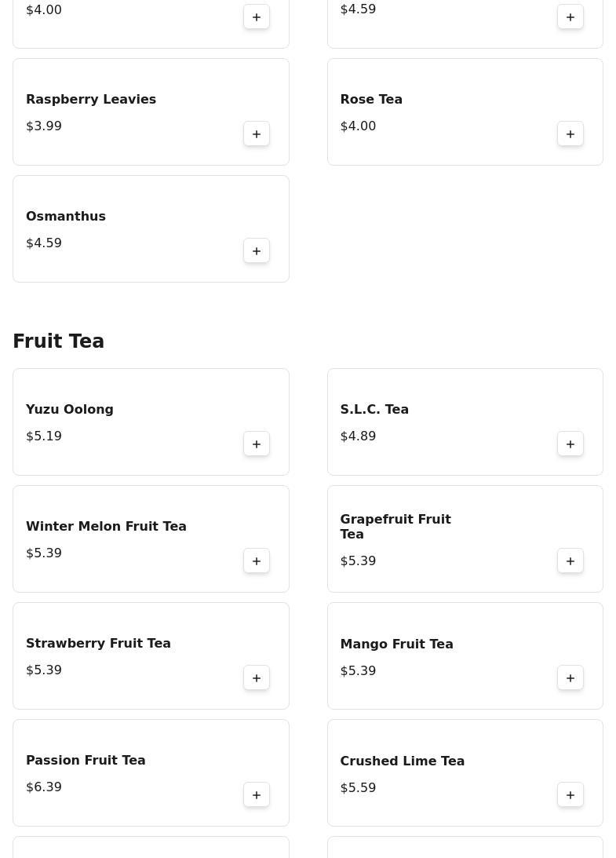Screen dimensions: 616x858
Task: Select the Yuzu Oolong item name
Action: pyautogui.click(x=70, y=410)
